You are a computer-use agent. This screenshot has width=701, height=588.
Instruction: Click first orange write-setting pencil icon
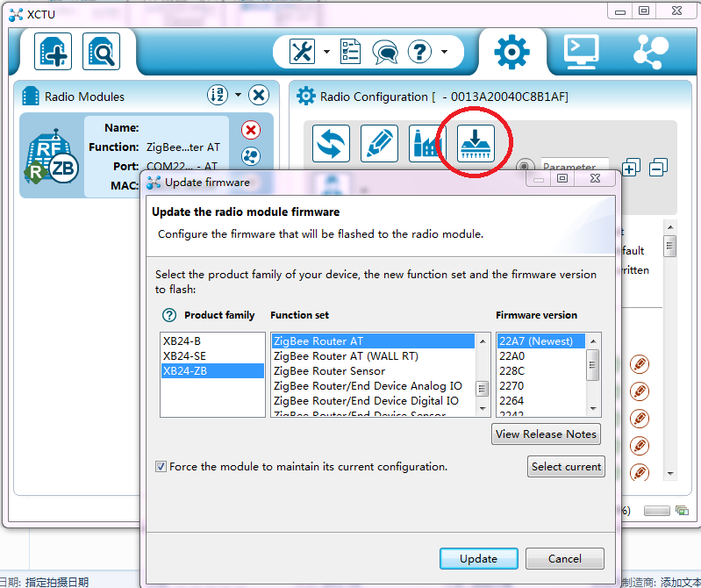click(x=640, y=364)
